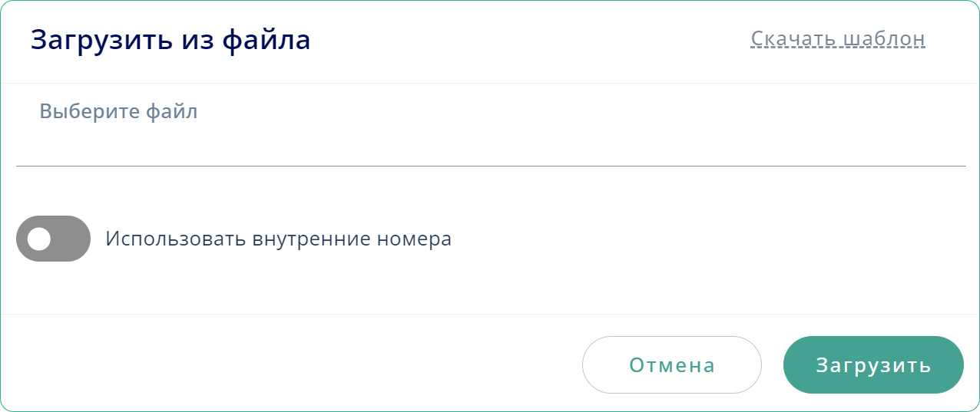Click the outlined "Отмена" button
Image resolution: width=980 pixels, height=412 pixels.
671,364
